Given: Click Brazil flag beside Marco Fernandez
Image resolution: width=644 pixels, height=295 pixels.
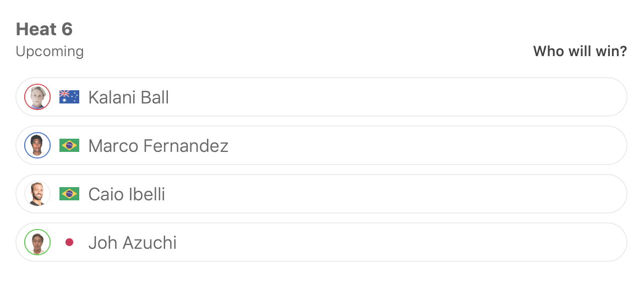Looking at the screenshot, I should pyautogui.click(x=69, y=146).
